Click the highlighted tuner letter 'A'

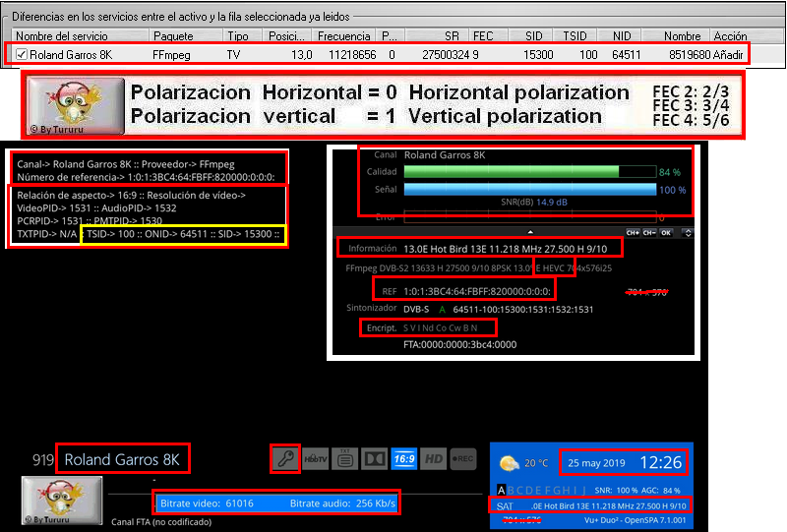(501, 490)
